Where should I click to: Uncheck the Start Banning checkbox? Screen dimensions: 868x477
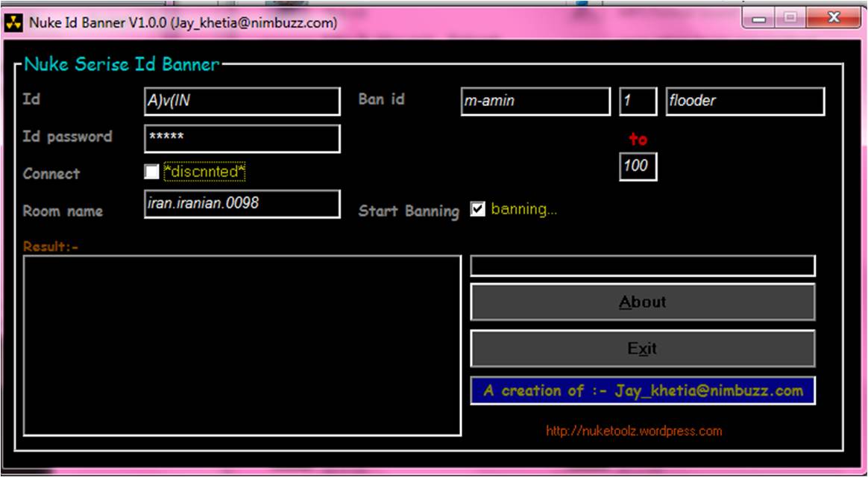pos(478,209)
